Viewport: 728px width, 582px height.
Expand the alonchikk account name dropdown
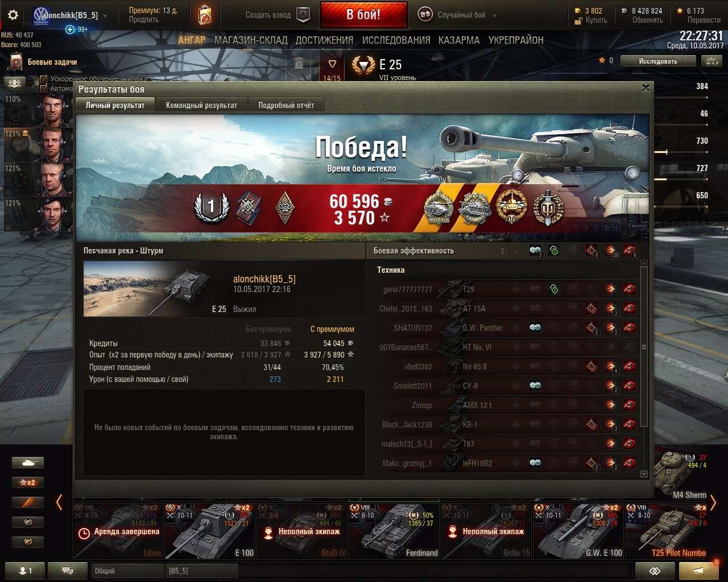(105, 15)
